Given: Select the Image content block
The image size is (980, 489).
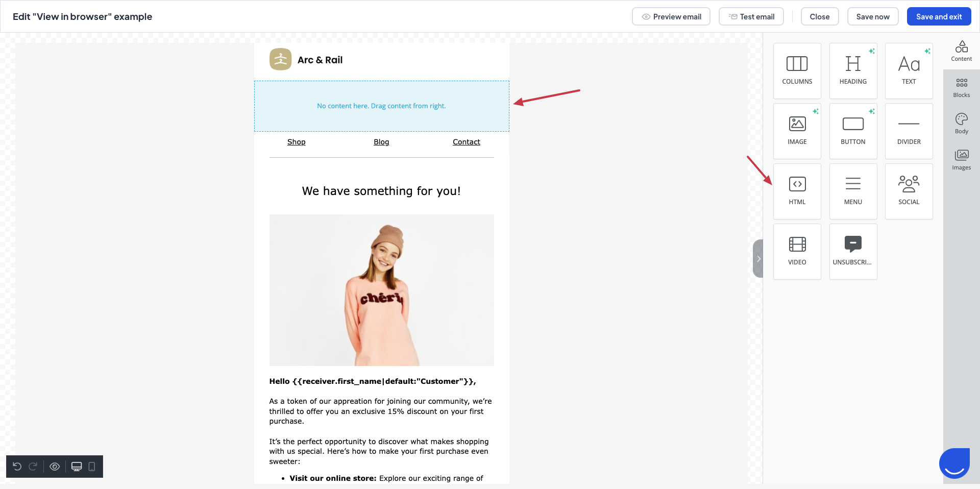Looking at the screenshot, I should point(797,131).
